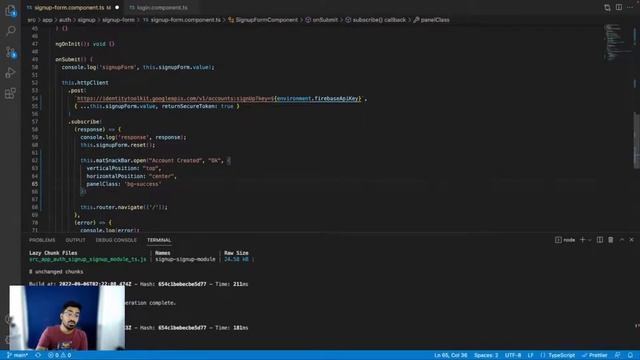Open changes compare icon in editor toolbar

pyautogui.click(x=607, y=7)
